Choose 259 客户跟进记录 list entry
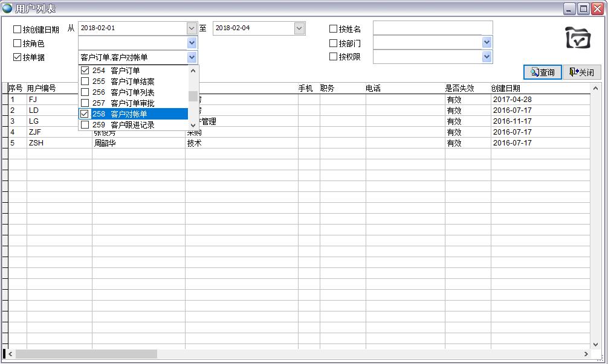 click(132, 125)
